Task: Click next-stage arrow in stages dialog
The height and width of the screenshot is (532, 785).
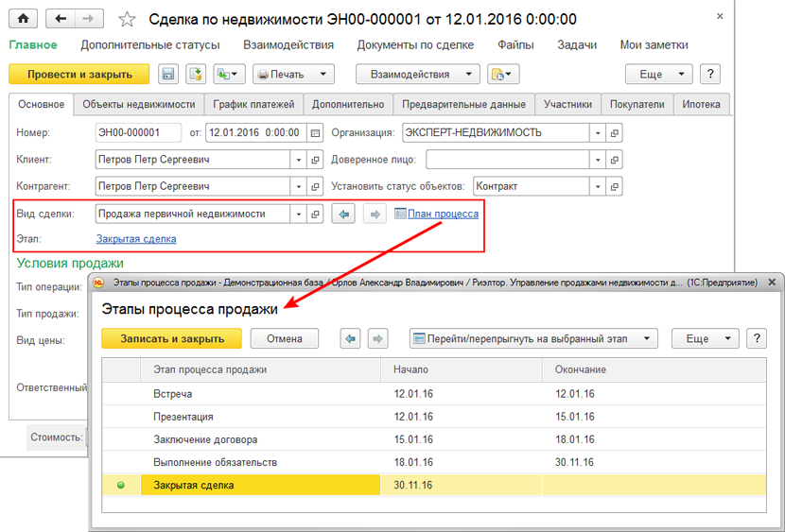Action: pyautogui.click(x=378, y=338)
